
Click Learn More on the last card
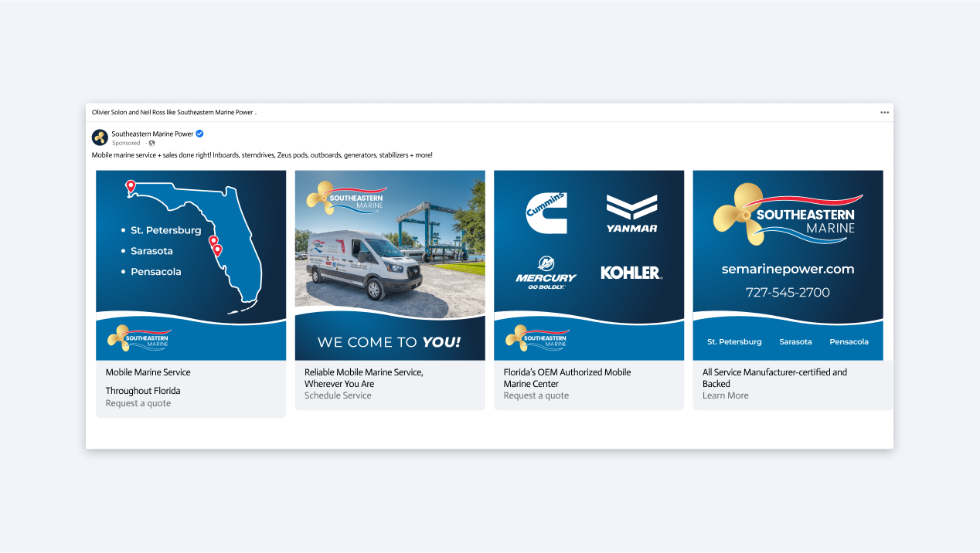click(725, 395)
